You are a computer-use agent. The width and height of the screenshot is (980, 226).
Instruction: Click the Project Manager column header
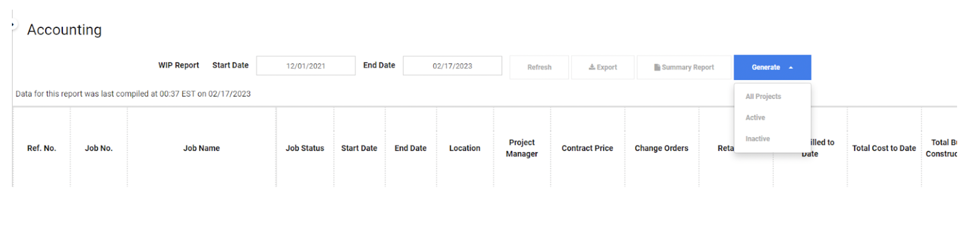[x=522, y=148]
